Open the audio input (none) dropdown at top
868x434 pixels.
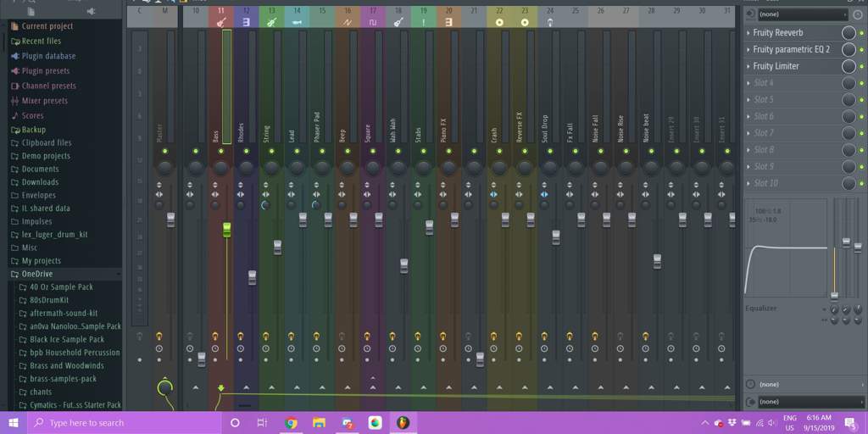click(802, 14)
